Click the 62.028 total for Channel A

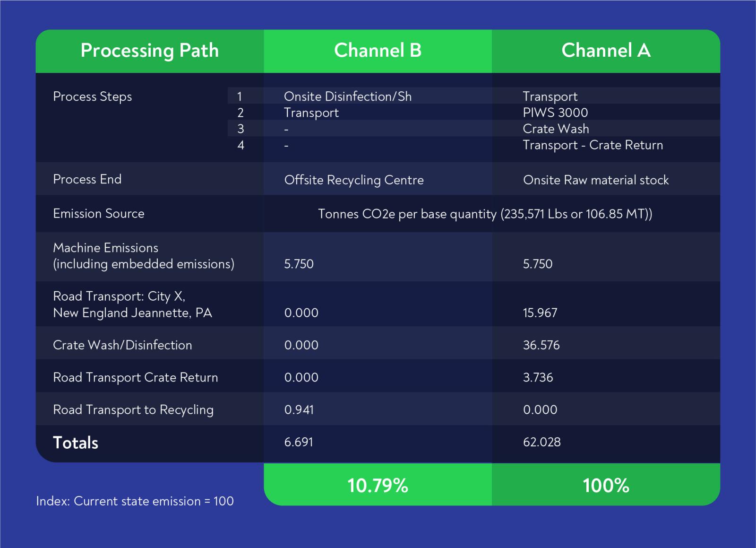tap(541, 442)
